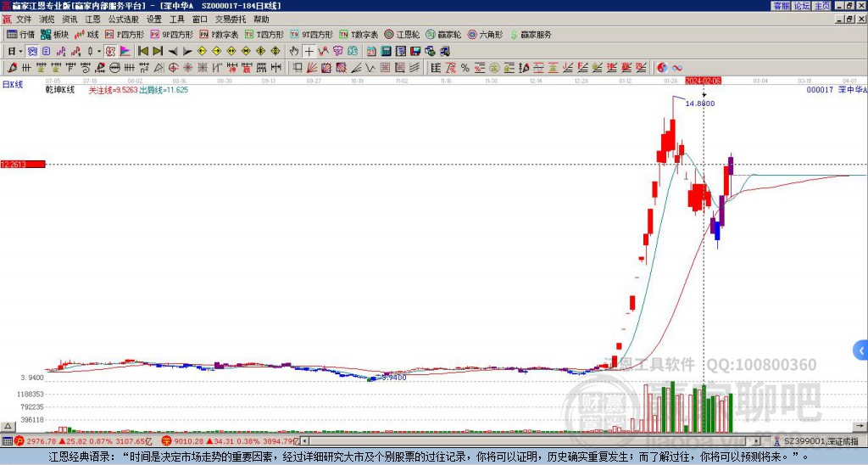Open the 江恩 menu
The width and height of the screenshot is (868, 465).
92,20
